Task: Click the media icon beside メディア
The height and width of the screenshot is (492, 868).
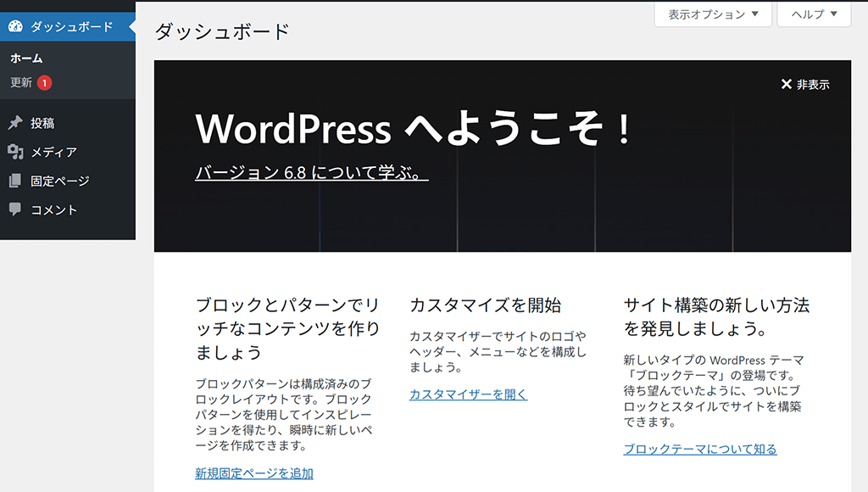Action: pyautogui.click(x=15, y=152)
